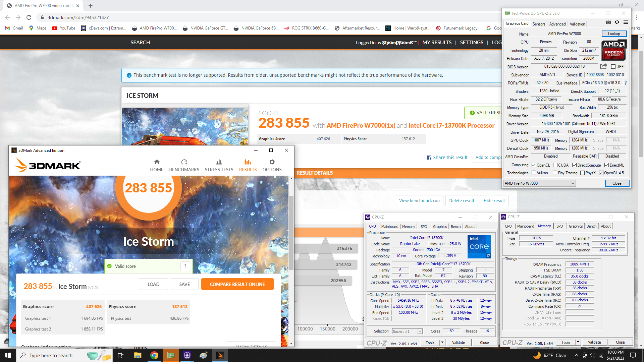Viewport: 644px width, 362px height.
Task: Click Close button in GPU-Z
Action: click(617, 183)
